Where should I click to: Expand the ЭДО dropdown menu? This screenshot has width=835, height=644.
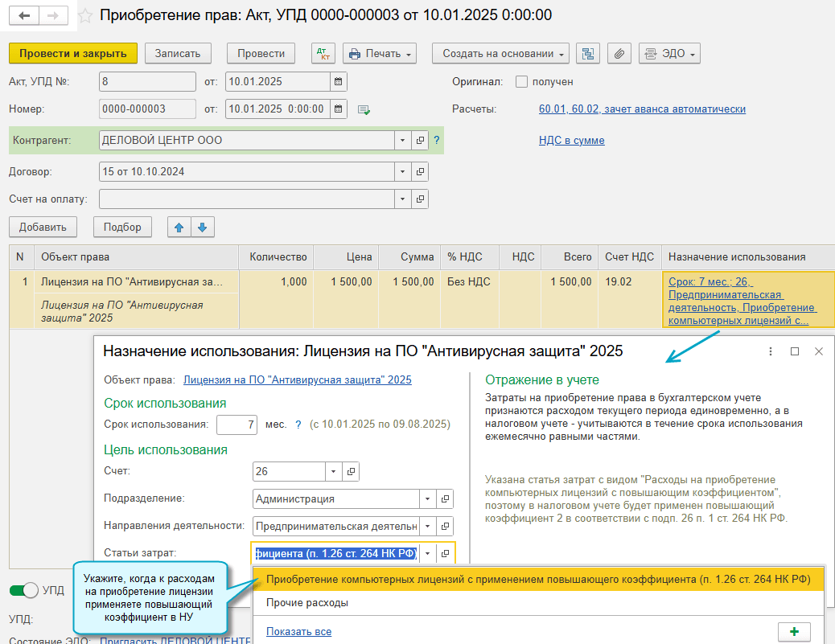click(669, 53)
